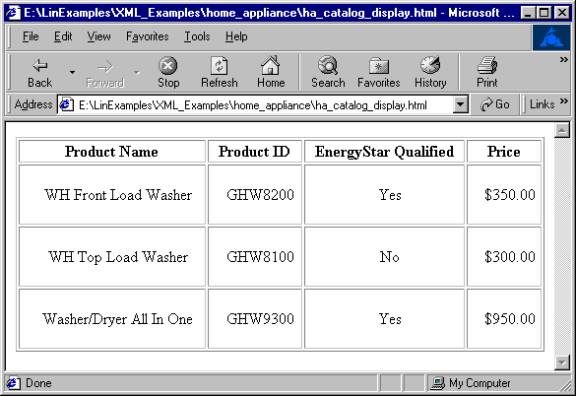576x396 pixels.
Task: Click the page icon in the Address bar
Action: click(x=66, y=105)
